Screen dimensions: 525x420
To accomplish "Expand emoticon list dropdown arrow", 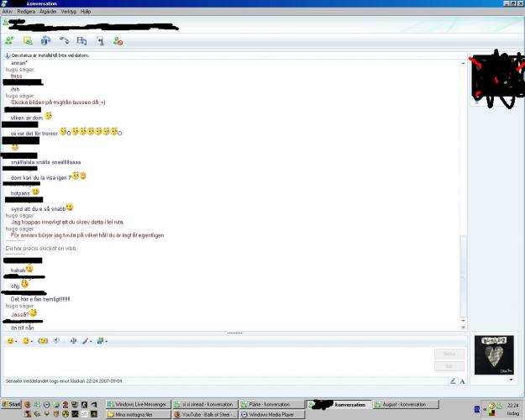I will pyautogui.click(x=16, y=342).
